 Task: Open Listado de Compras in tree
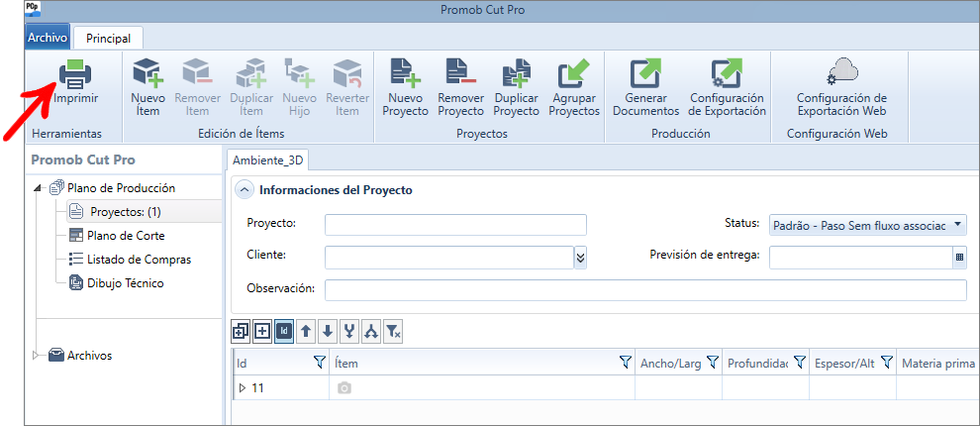139,260
